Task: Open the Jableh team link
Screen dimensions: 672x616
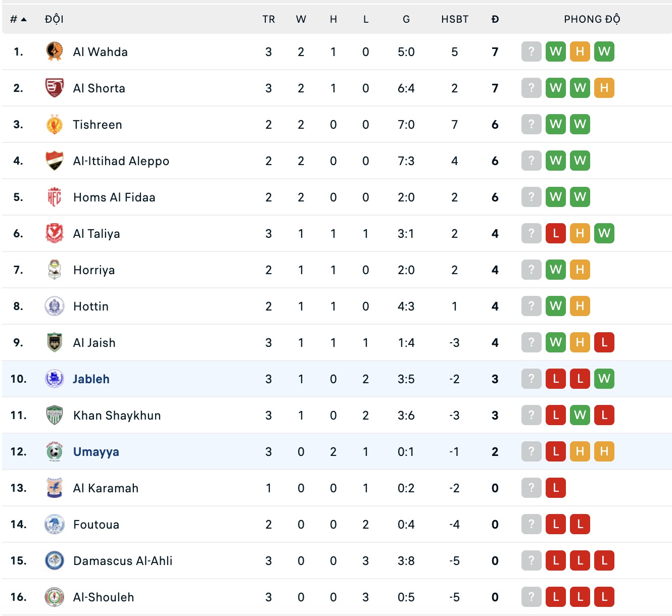Action: [91, 379]
